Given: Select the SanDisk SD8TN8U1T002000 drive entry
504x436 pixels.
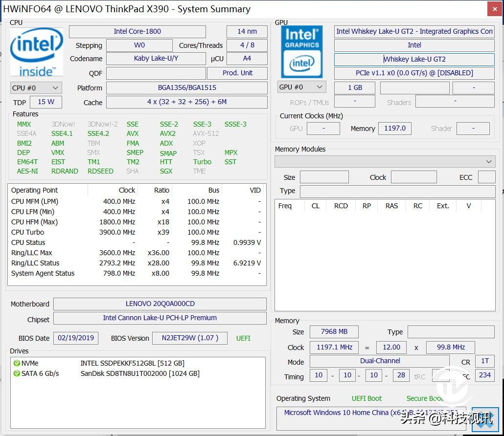Looking at the screenshot, I should pos(140,373).
